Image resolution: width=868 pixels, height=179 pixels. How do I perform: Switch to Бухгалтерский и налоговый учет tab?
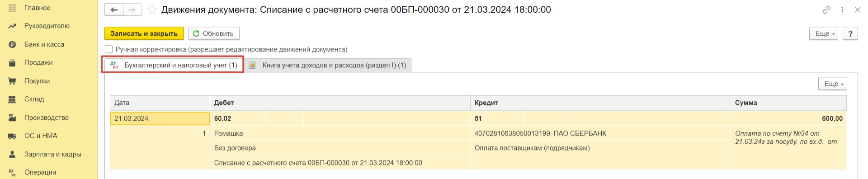tap(174, 65)
